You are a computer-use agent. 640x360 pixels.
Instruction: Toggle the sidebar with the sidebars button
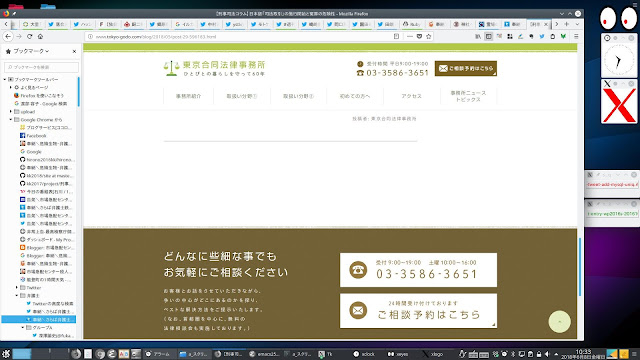pos(489,36)
